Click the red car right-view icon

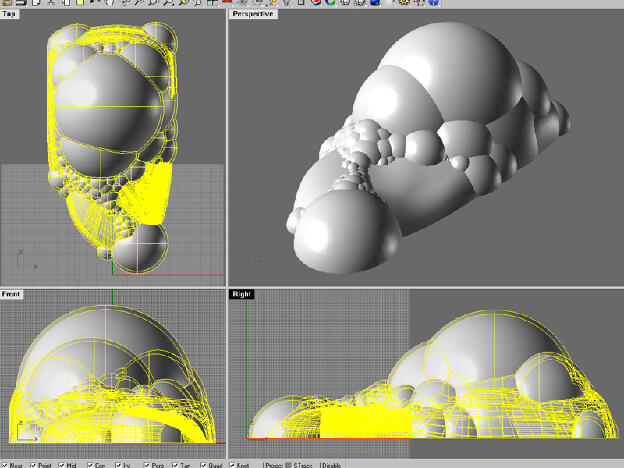(x=228, y=3)
